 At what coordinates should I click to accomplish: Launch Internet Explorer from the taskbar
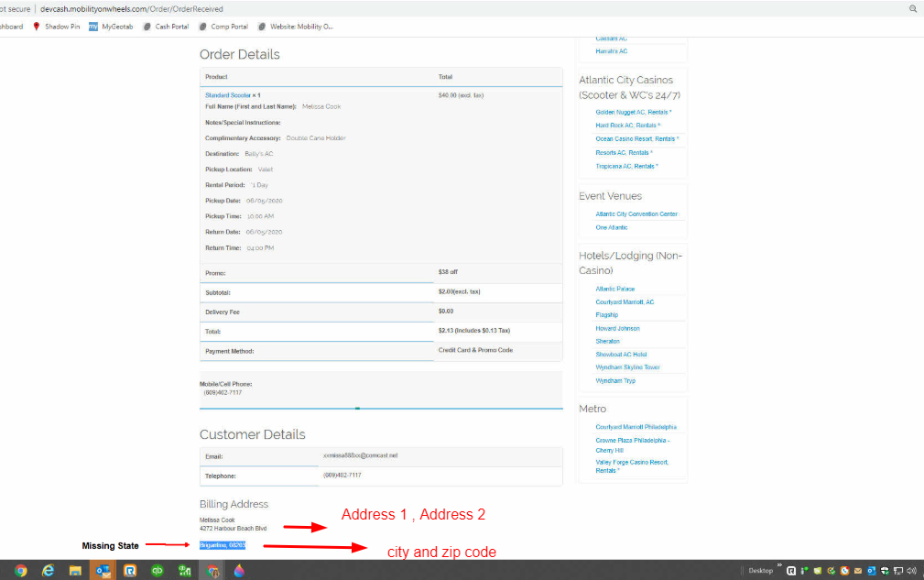[48, 570]
